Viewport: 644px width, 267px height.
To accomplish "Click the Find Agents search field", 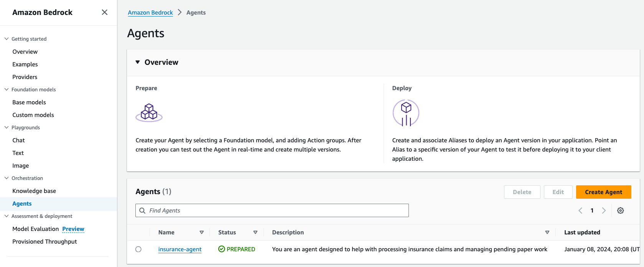I will coord(272,211).
